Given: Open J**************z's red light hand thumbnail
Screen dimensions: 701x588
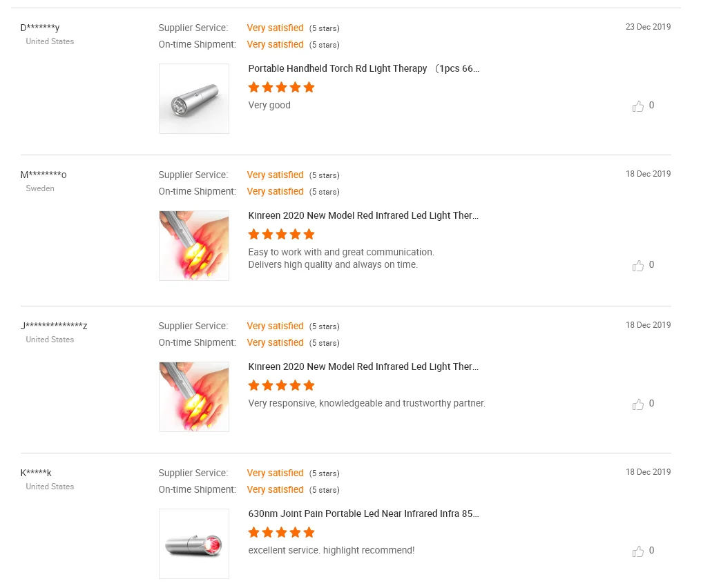Looking at the screenshot, I should pos(194,397).
